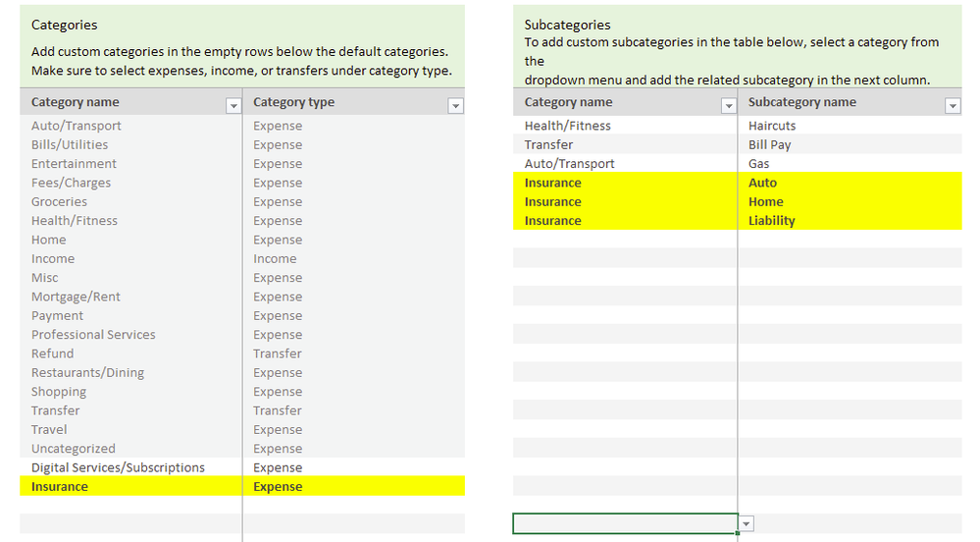Click the Professional Services category cell
Screen dimensions: 980x542
130,334
